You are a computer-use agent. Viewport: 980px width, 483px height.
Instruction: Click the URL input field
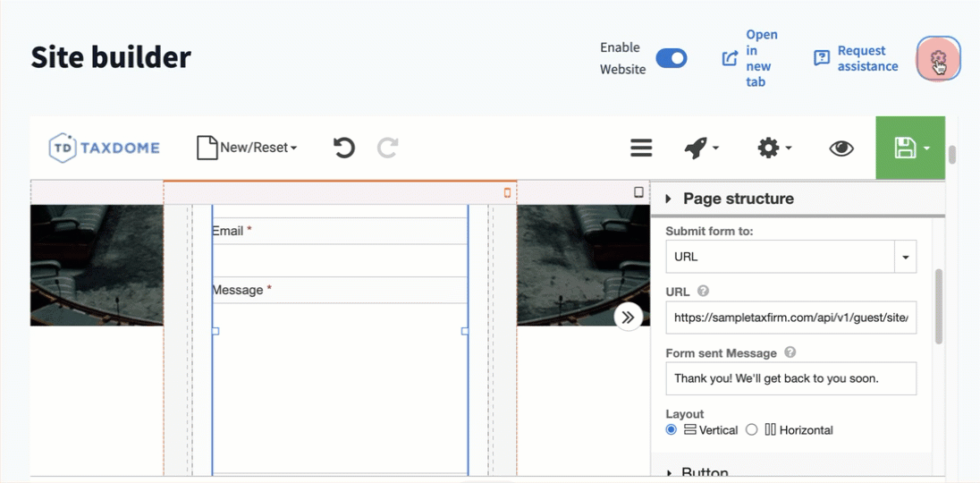[790, 318]
